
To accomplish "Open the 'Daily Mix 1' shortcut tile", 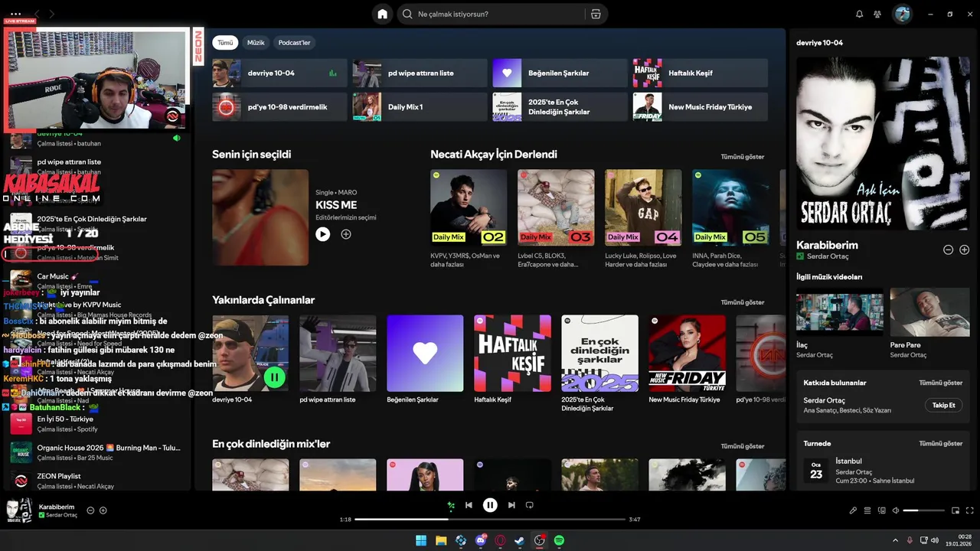I will pos(420,107).
